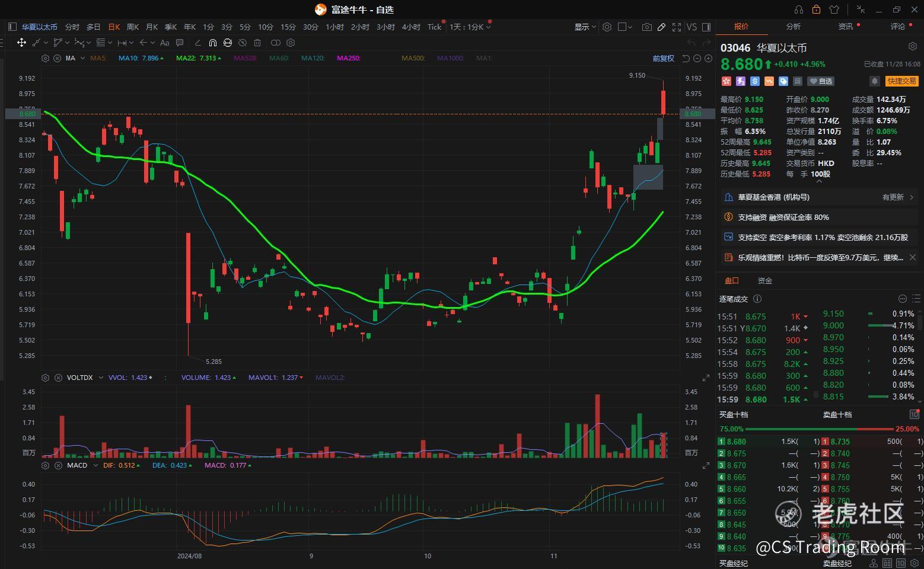924x569 pixels.
Task: Open chart settings gear in top toolbar
Action: coord(607,27)
